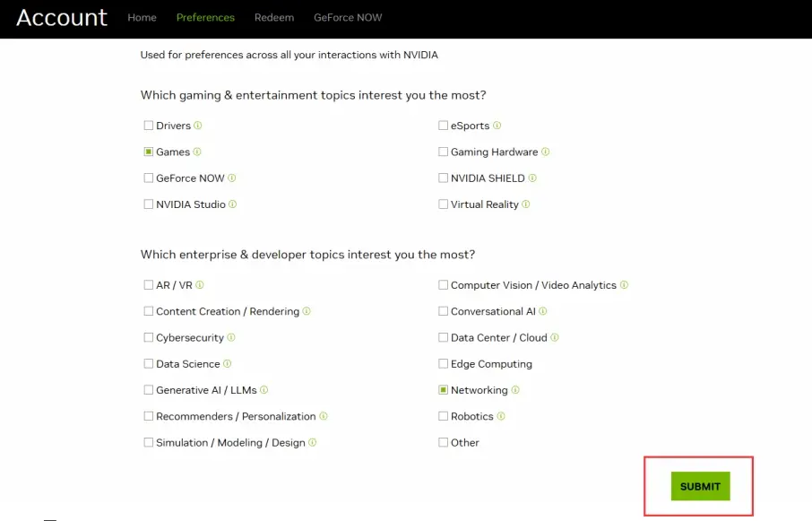Check the Robotics checkbox

click(x=444, y=416)
